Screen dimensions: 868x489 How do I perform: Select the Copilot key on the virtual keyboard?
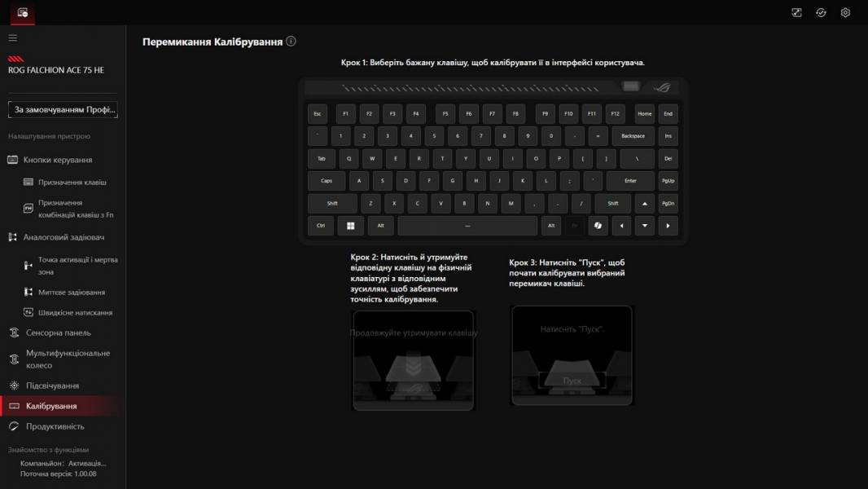click(598, 226)
